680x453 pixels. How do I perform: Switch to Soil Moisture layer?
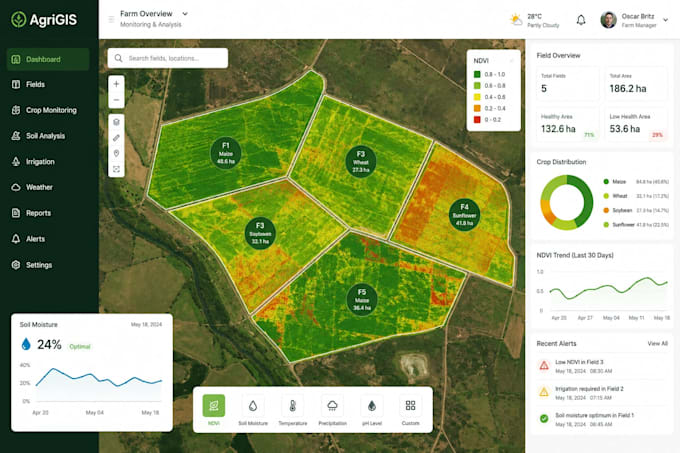point(253,410)
